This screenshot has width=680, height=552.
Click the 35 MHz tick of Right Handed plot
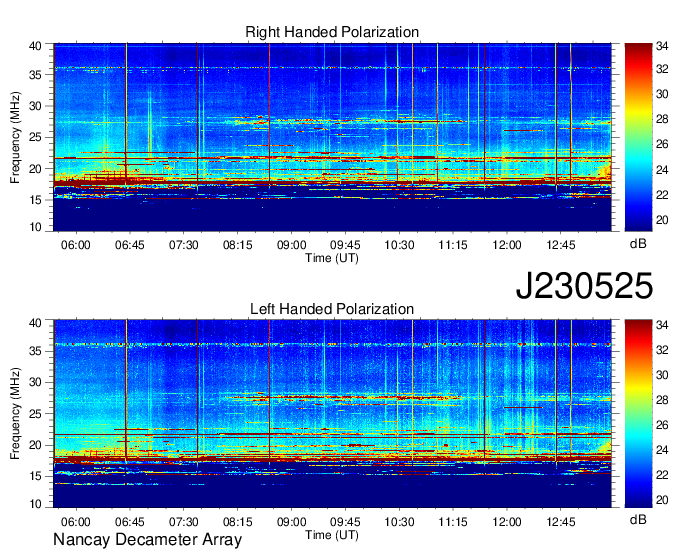tap(35, 75)
